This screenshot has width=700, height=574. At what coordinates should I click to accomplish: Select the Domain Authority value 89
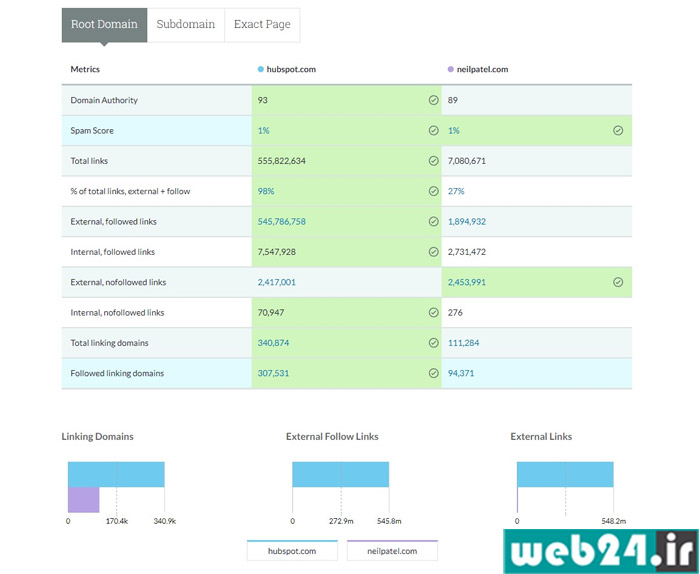pyautogui.click(x=453, y=100)
